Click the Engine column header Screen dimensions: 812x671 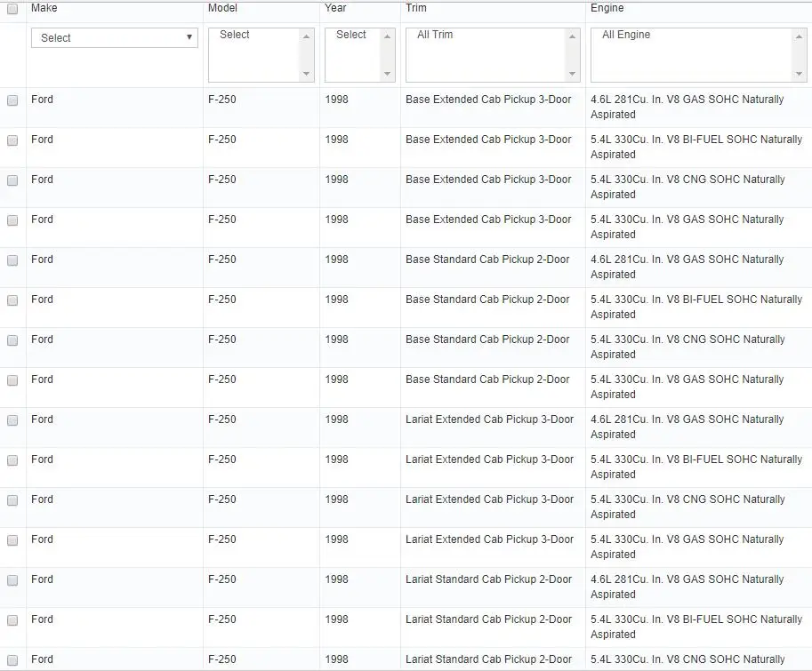coord(607,8)
